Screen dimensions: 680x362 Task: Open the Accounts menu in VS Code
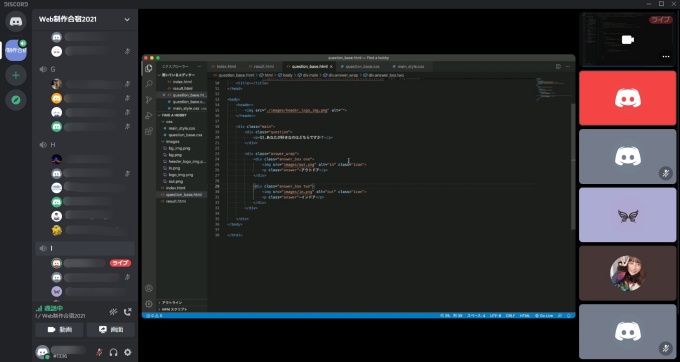[149, 288]
